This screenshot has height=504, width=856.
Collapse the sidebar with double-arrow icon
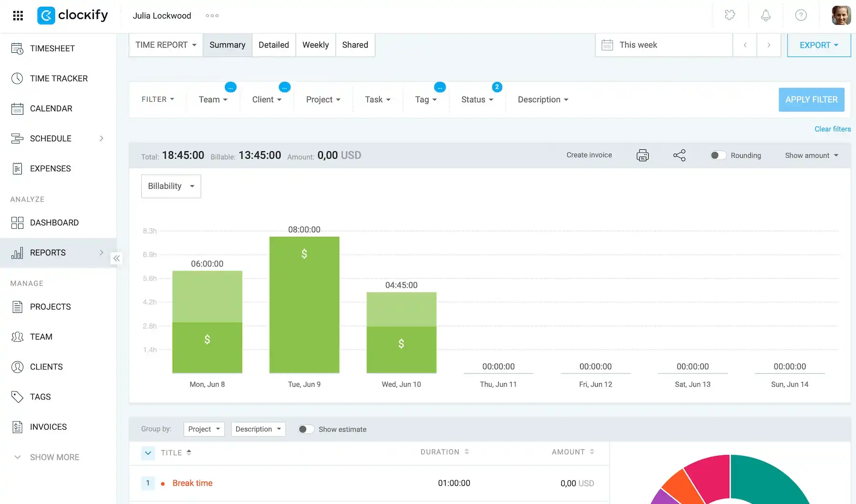117,258
